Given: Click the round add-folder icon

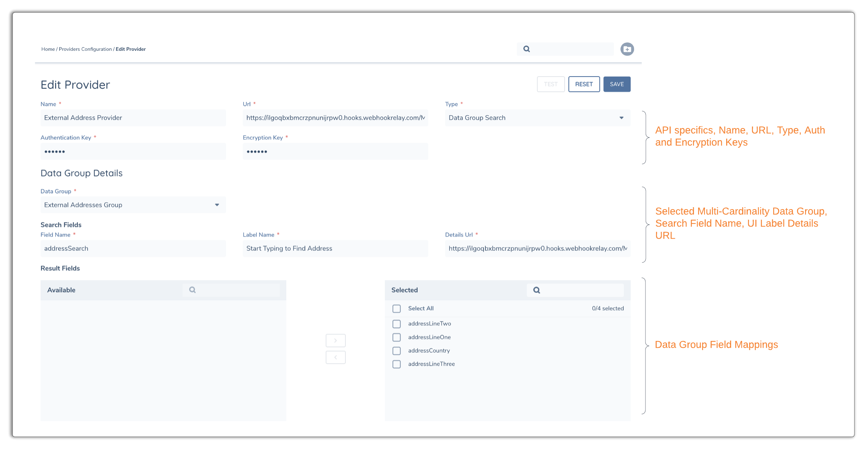Looking at the screenshot, I should 627,49.
